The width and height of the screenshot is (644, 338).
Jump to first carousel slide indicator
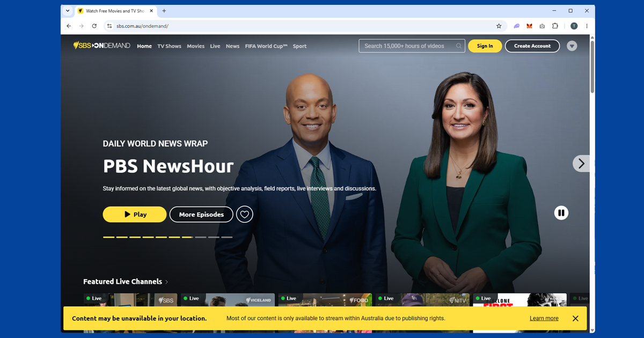click(108, 237)
